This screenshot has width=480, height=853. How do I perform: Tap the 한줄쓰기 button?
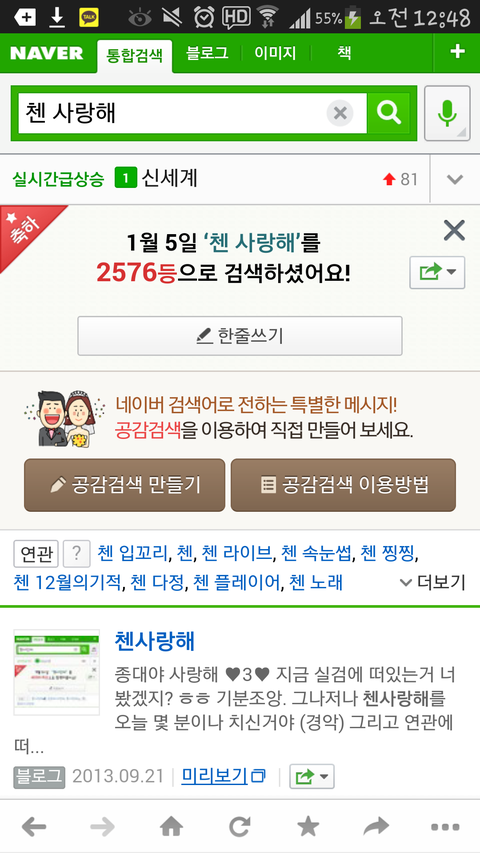tap(240, 336)
